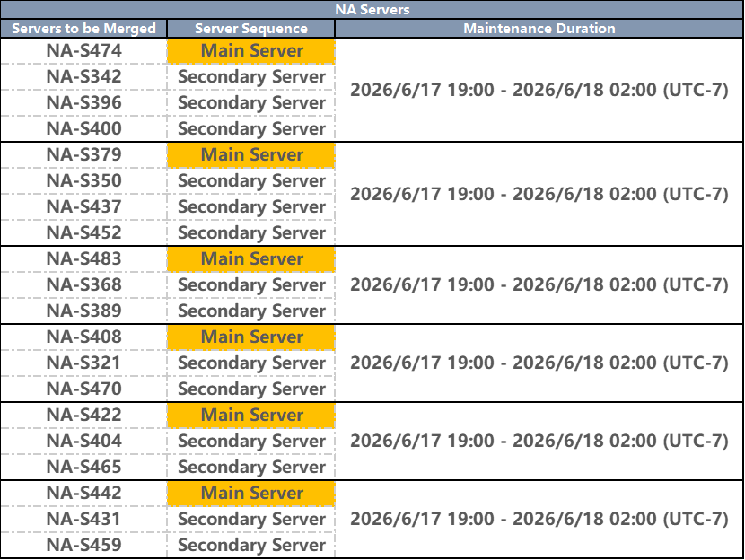Select the Server Sequence column header
The width and height of the screenshot is (745, 560).
point(250,29)
